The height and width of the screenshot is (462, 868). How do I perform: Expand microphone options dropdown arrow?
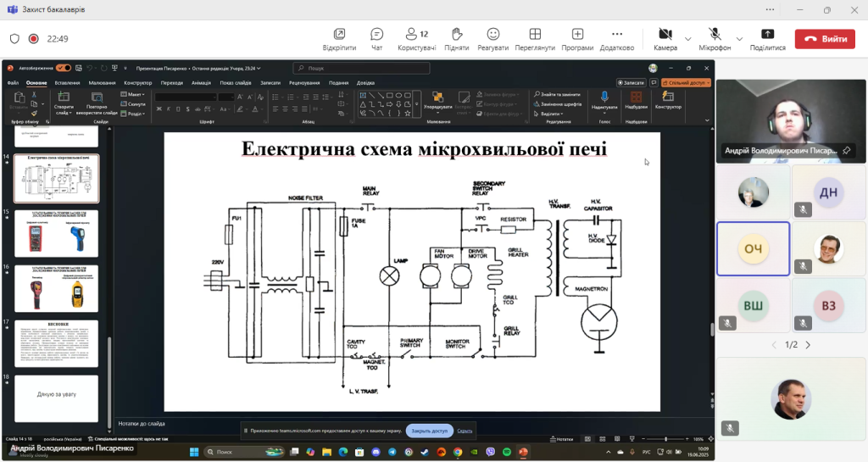[x=739, y=39]
